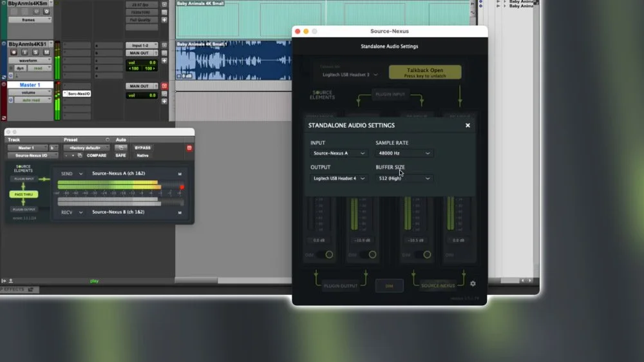Click the red target icon in plugin window
Image resolution: width=644 pixels, height=362 pixels.
click(x=189, y=148)
